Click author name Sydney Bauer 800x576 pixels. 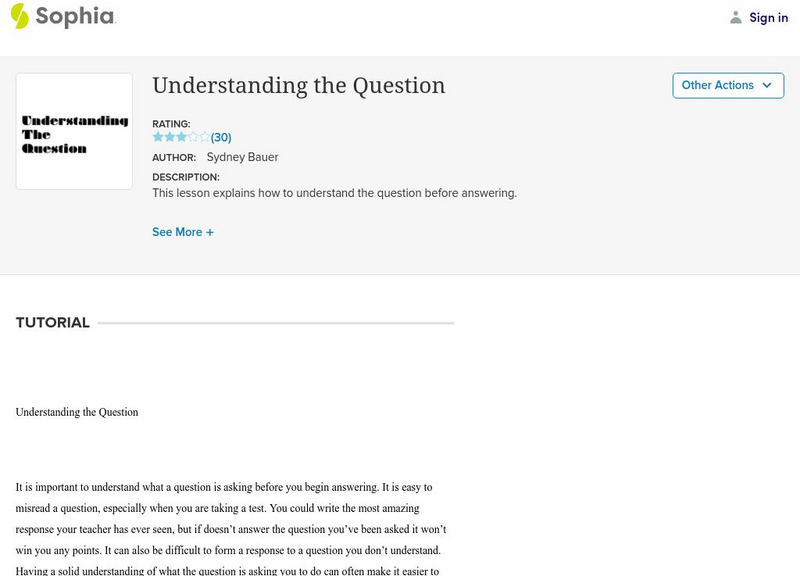(x=241, y=157)
